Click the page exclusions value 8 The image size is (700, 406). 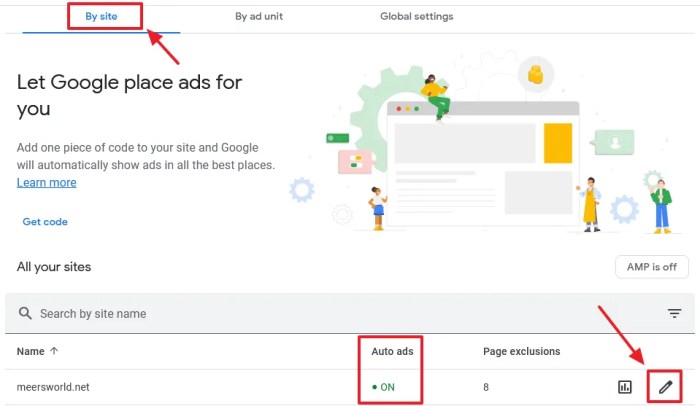pos(486,387)
